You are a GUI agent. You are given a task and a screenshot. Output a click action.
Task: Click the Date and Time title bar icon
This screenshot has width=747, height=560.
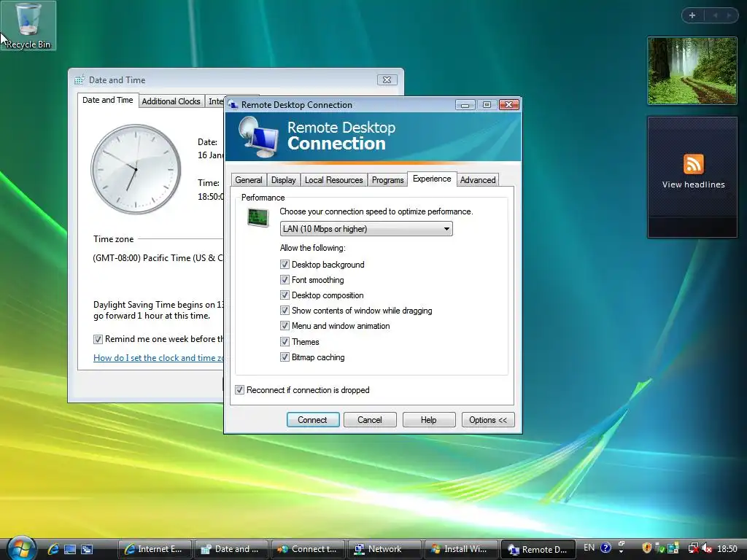(x=79, y=80)
